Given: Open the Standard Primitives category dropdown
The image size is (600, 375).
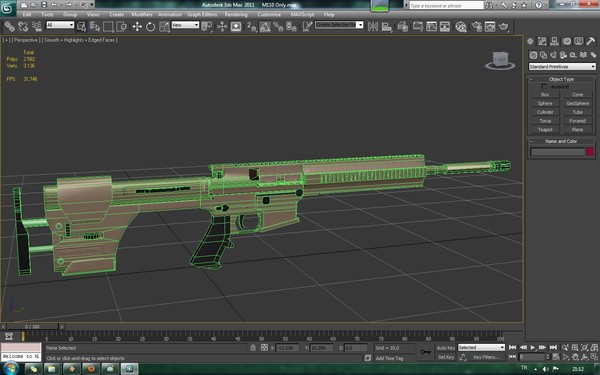Looking at the screenshot, I should click(x=562, y=67).
